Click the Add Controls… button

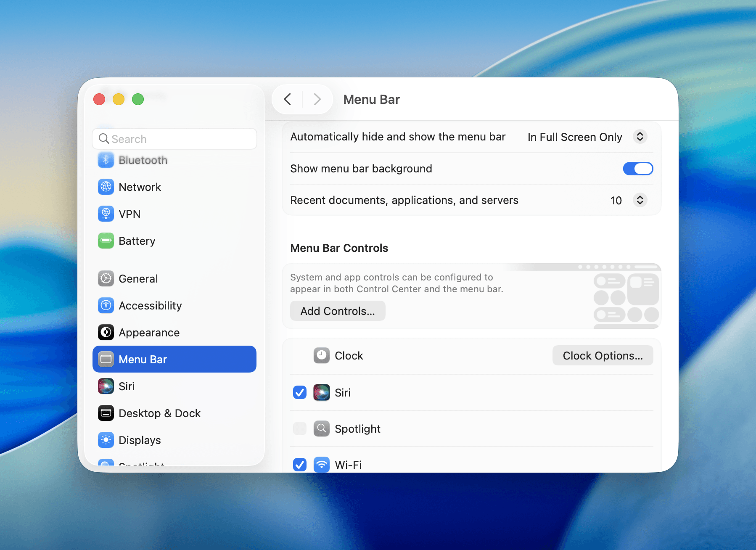(x=338, y=311)
